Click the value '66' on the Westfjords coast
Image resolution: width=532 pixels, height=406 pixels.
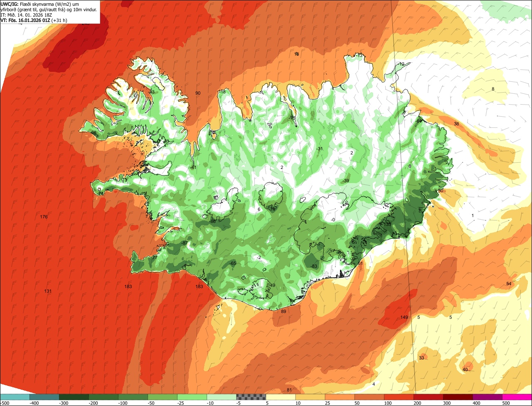tap(94, 133)
